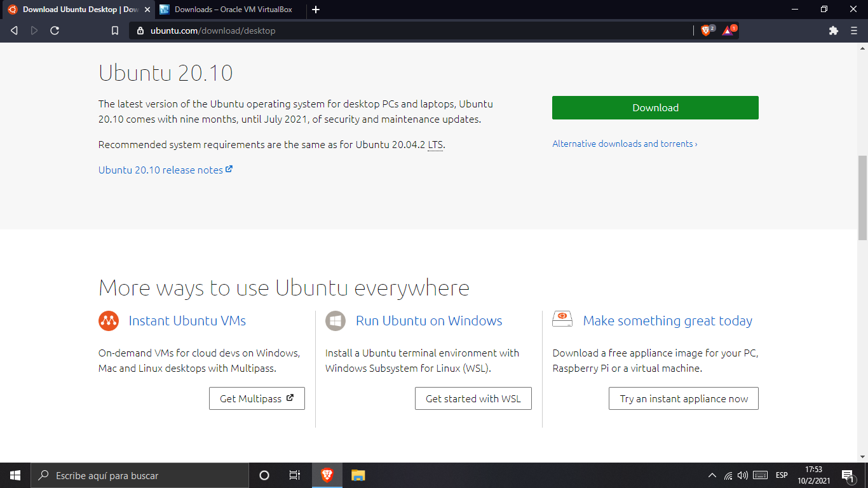The width and height of the screenshot is (868, 488).
Task: Click the ESP language indicator
Action: click(782, 475)
